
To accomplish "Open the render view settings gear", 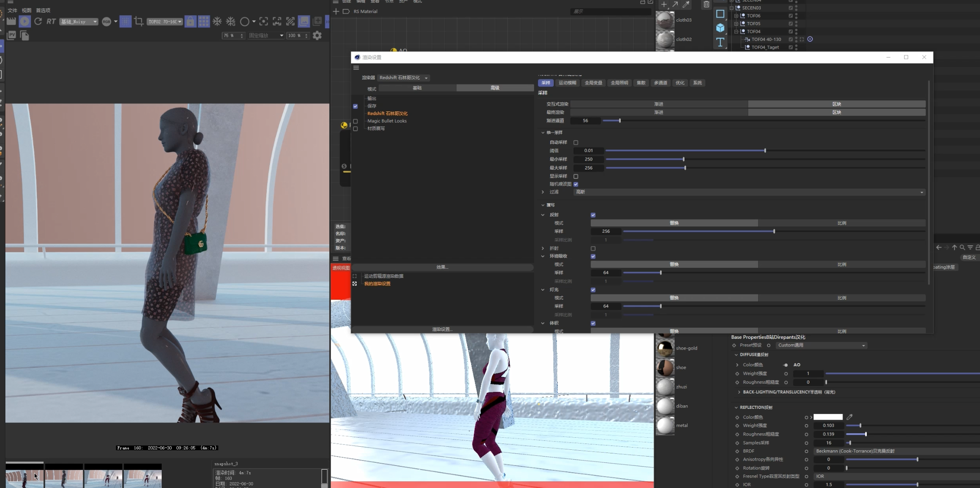I will click(317, 35).
